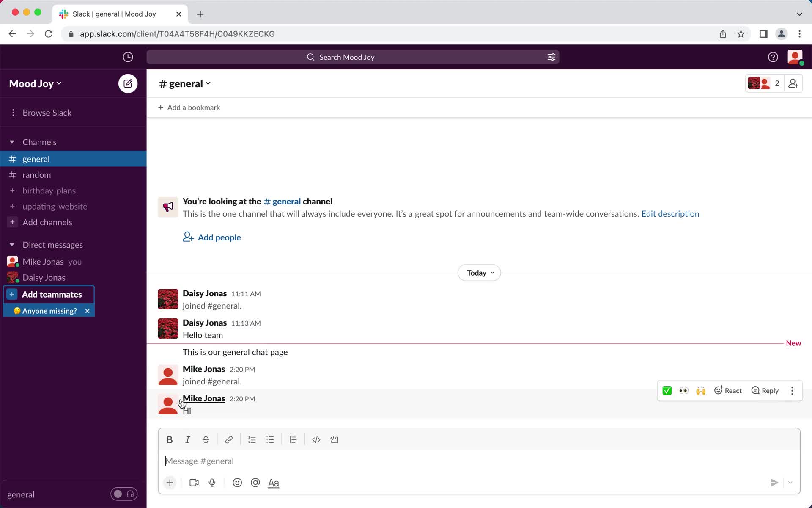
Task: Select the Code block icon
Action: tap(335, 439)
